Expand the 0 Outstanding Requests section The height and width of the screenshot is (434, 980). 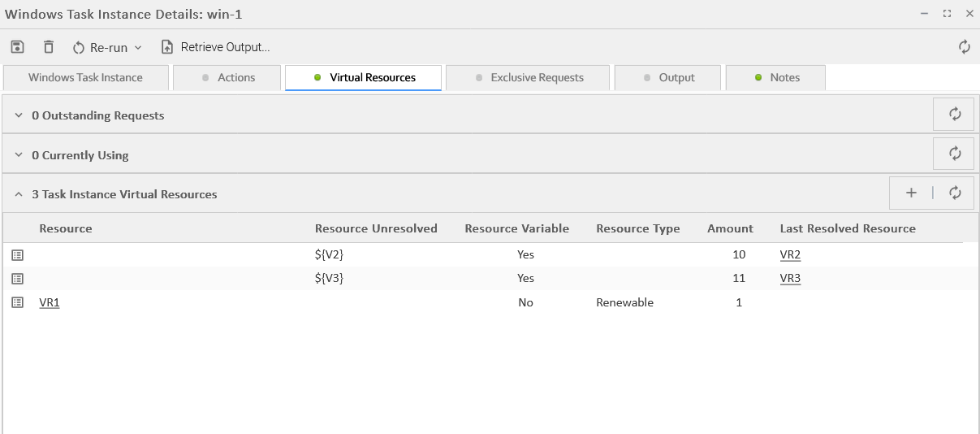[19, 115]
